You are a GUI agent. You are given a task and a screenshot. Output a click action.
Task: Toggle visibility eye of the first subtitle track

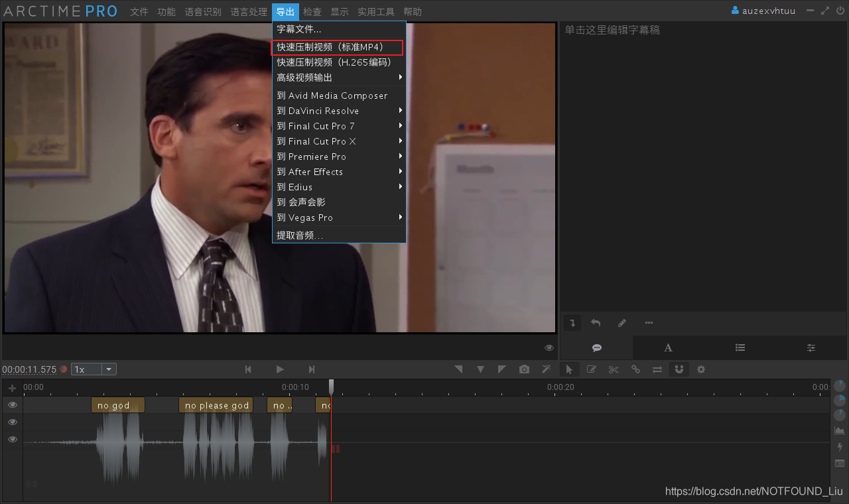pos(12,405)
